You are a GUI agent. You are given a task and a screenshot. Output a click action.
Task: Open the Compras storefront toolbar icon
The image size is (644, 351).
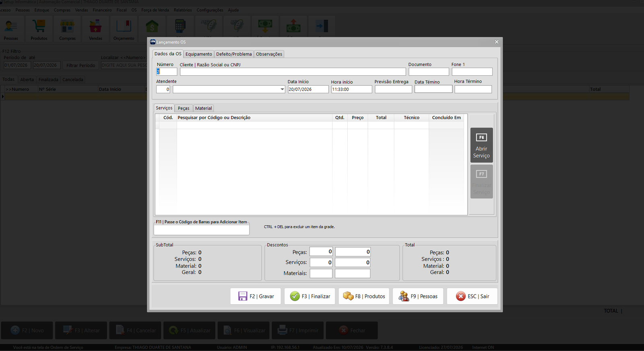click(67, 29)
